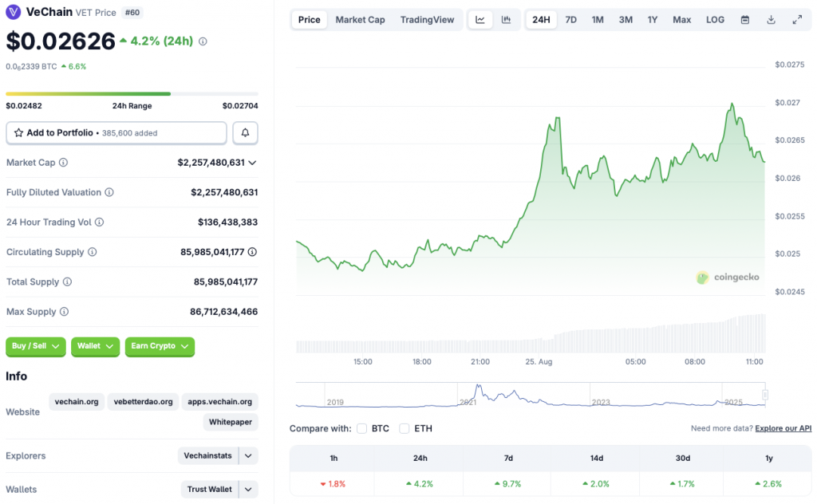
Task: Select the Max time range
Action: [x=681, y=20]
